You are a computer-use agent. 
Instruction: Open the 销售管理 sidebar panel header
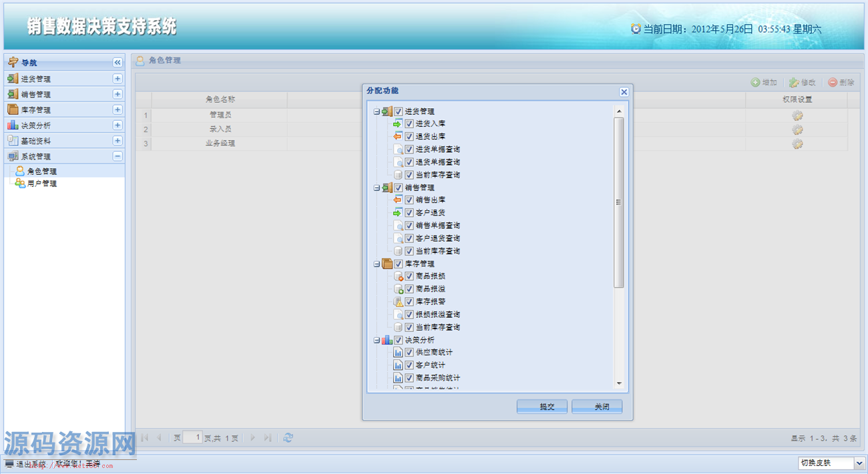(x=64, y=94)
